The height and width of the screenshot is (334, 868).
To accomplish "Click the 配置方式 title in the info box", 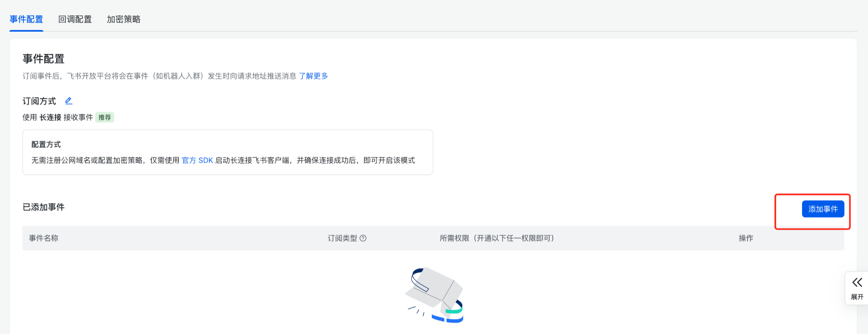I will coord(46,145).
